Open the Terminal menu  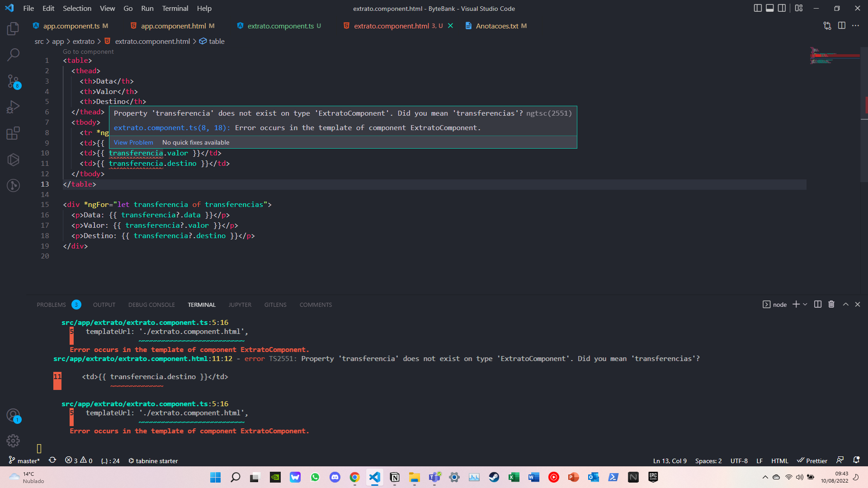pos(175,8)
